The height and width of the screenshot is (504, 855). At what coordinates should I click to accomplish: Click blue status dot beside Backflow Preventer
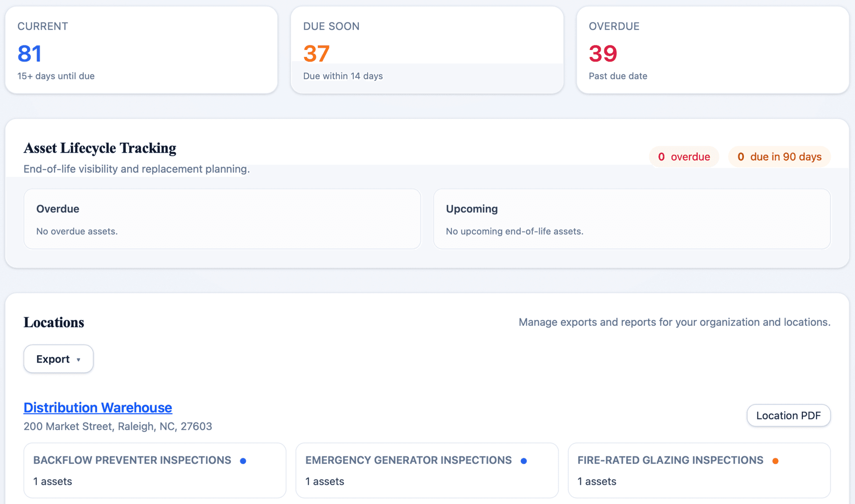tap(243, 461)
